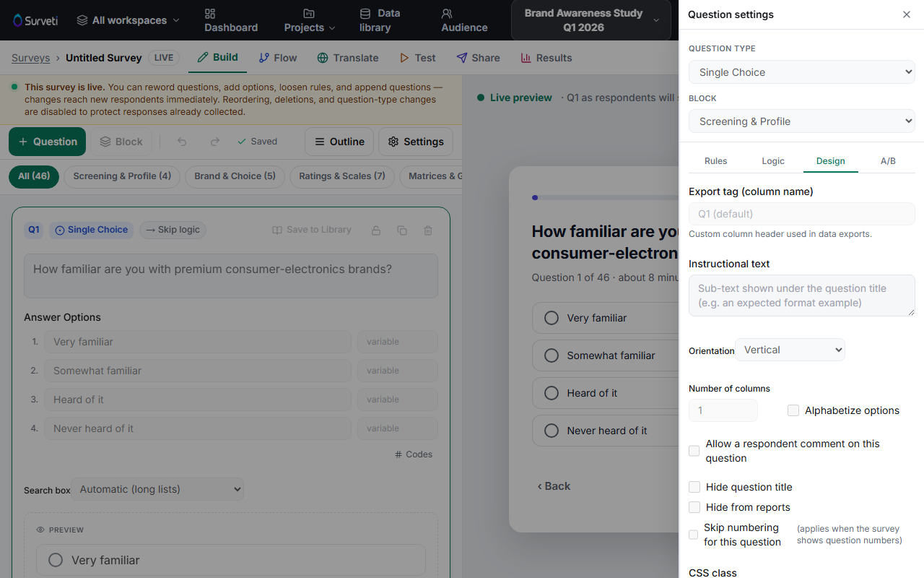Open the Question Type dropdown
The image size is (924, 578).
coord(802,72)
